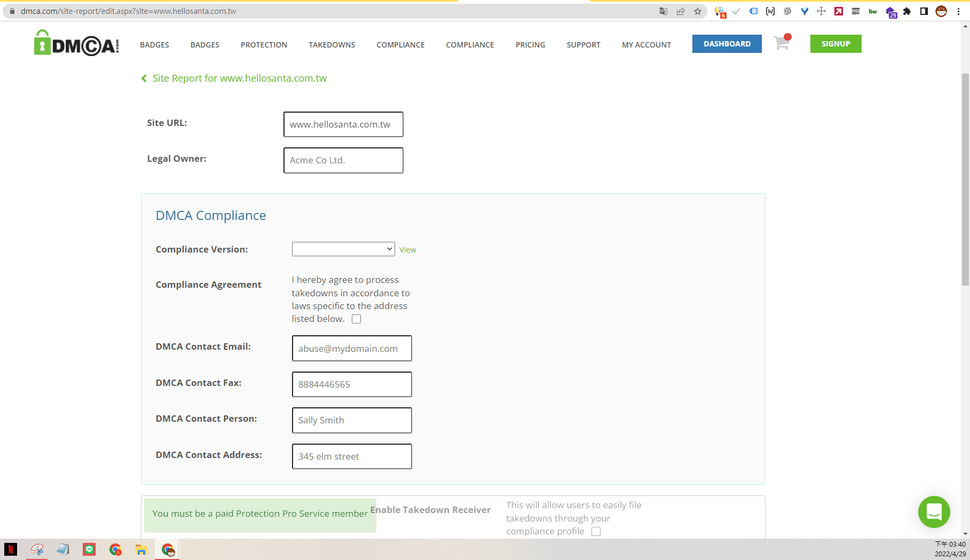Screen dimensions: 970x560
Task: Click the green SIGNUP button
Action: click(x=836, y=44)
